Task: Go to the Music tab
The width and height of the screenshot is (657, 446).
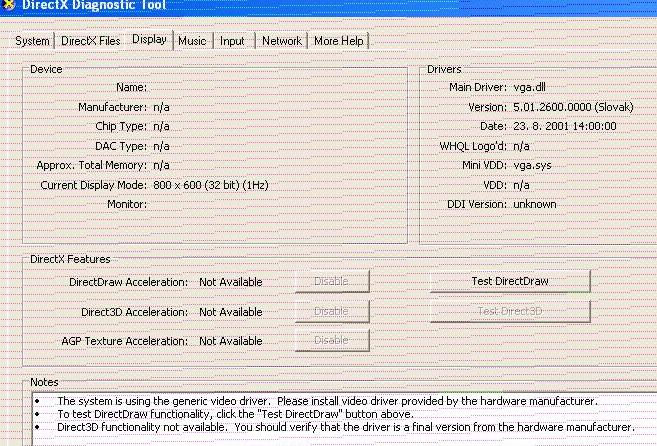Action: point(192,41)
